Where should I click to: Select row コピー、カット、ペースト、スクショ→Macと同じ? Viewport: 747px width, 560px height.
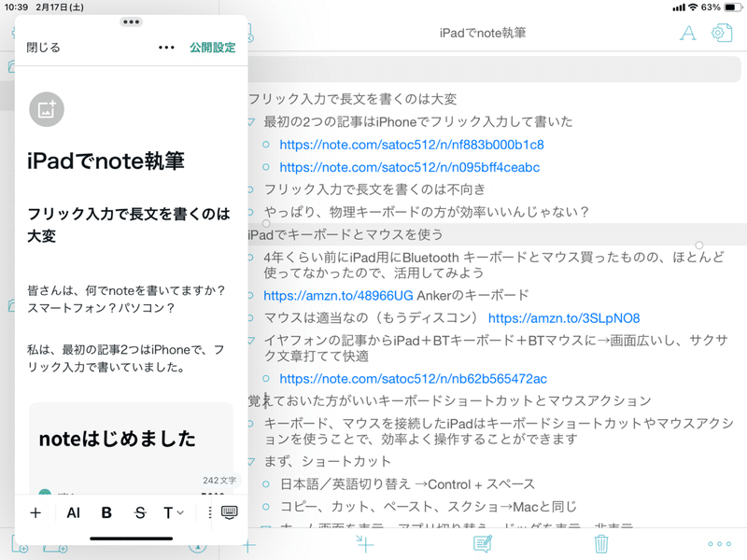tap(429, 507)
